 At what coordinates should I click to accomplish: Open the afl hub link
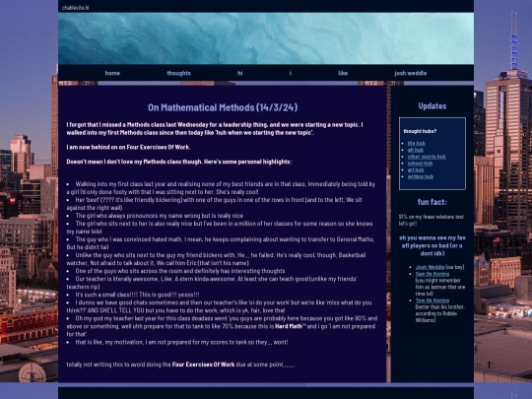416,150
